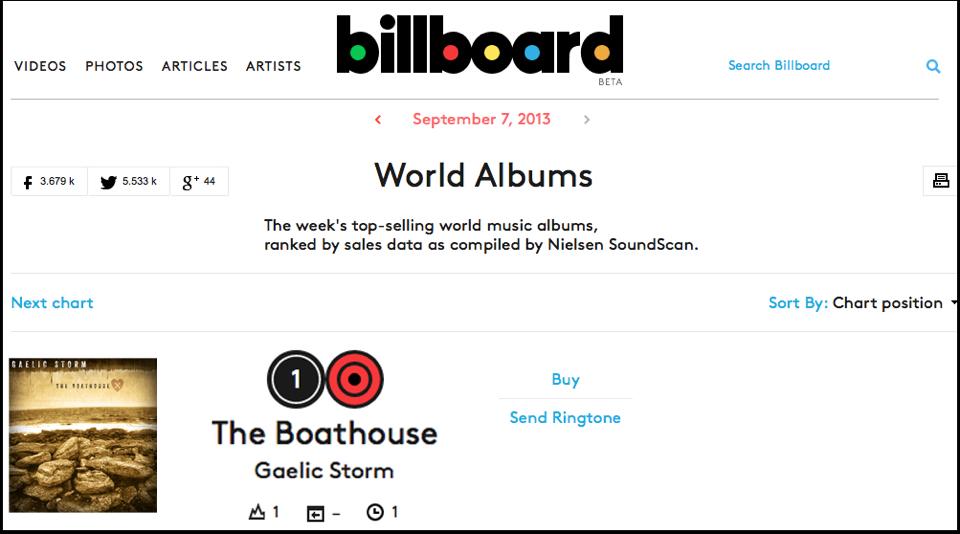Click the last week position icon
Image resolution: width=960 pixels, height=534 pixels.
(315, 513)
